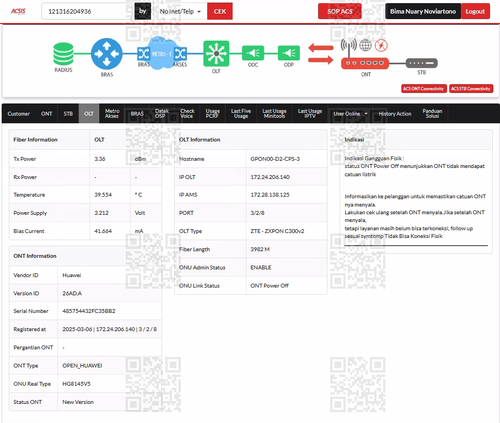This screenshot has width=500, height=423.
Task: Open the Usage PCRF tab
Action: click(x=212, y=114)
